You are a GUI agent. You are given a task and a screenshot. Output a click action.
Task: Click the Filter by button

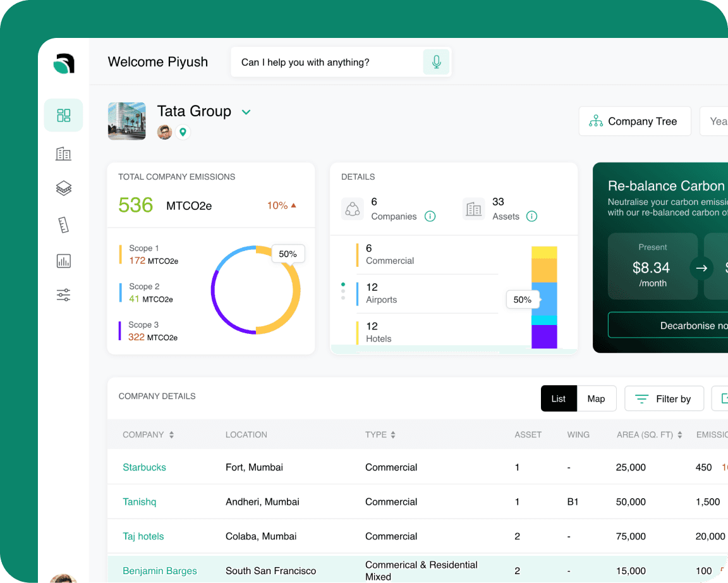coord(664,398)
